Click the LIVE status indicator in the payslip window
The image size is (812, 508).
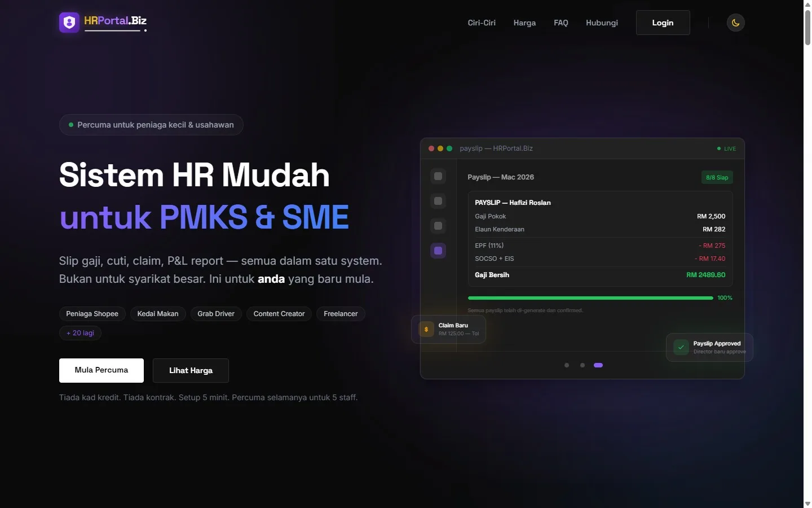coord(726,148)
